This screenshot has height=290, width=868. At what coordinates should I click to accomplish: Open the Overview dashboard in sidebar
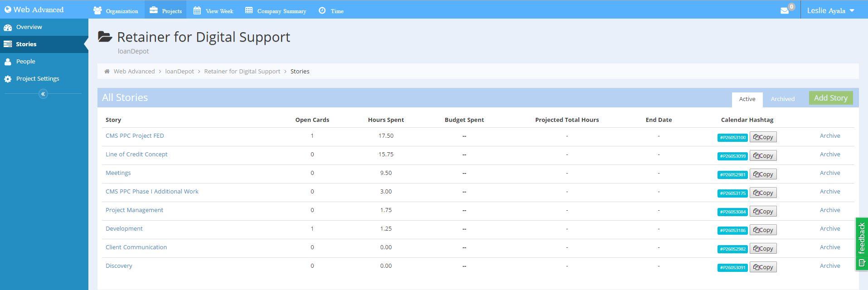pos(29,27)
